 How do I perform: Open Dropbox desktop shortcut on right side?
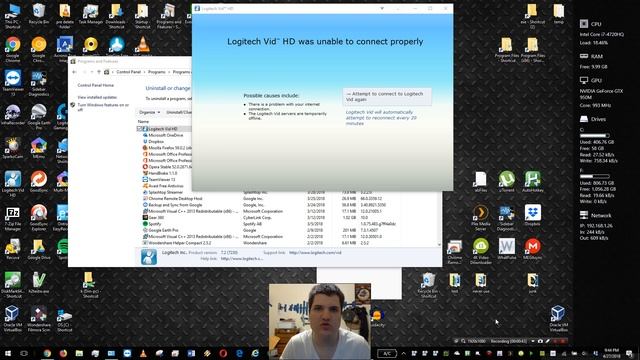(533, 216)
